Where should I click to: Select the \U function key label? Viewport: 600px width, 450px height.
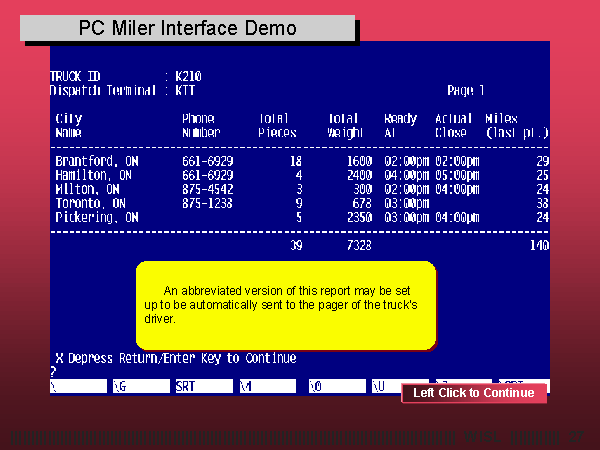(386, 386)
